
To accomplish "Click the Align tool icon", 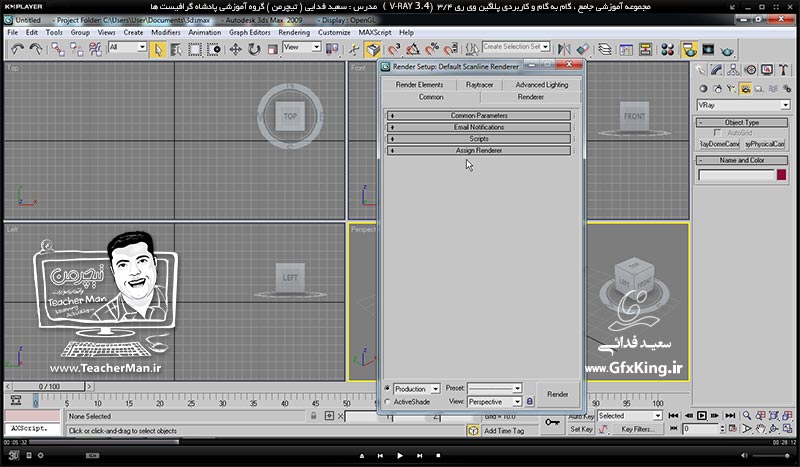I will coord(583,49).
